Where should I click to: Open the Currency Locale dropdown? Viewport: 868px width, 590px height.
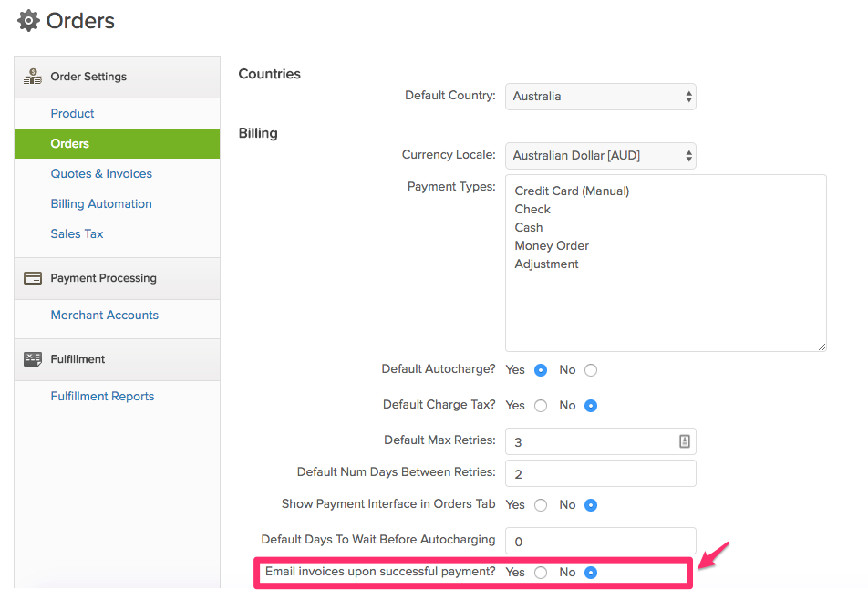click(x=601, y=156)
